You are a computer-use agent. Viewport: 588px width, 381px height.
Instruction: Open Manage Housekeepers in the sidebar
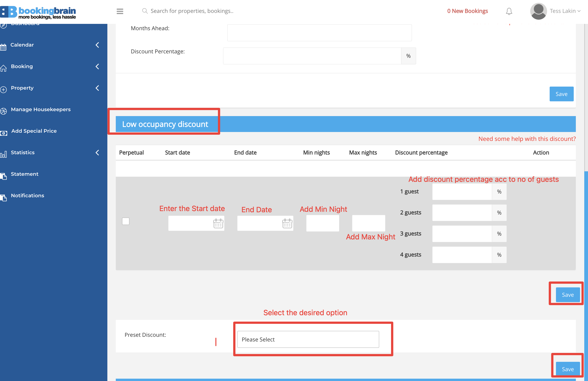point(40,109)
